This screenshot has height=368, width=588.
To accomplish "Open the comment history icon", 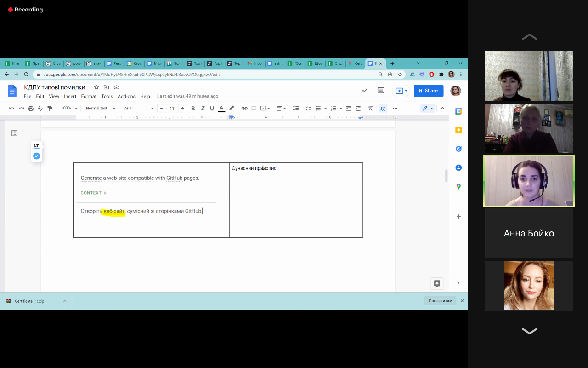I will pyautogui.click(x=381, y=91).
